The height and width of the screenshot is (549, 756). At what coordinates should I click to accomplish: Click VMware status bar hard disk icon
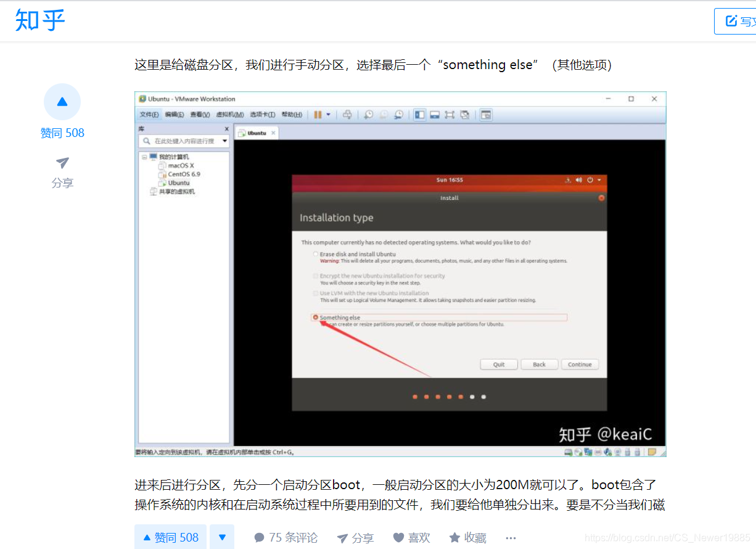coord(568,452)
